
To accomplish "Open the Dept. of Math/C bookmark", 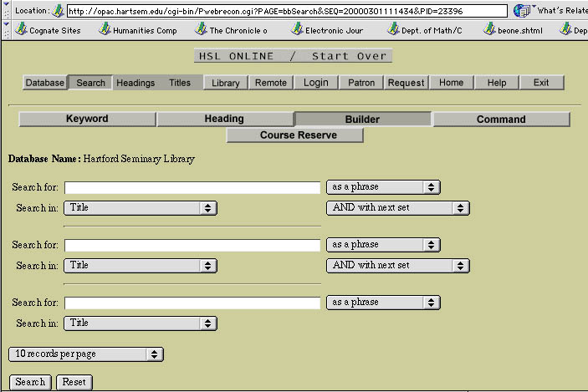I will [x=425, y=30].
